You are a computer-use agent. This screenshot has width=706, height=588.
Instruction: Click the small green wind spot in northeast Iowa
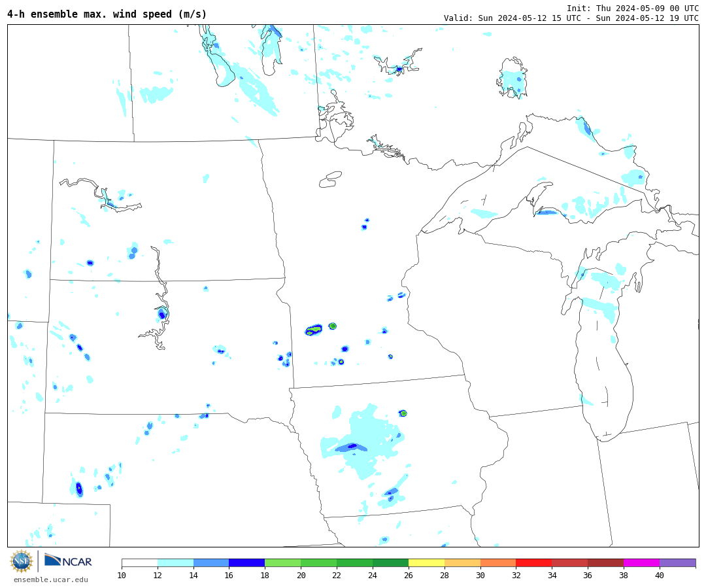tap(403, 413)
